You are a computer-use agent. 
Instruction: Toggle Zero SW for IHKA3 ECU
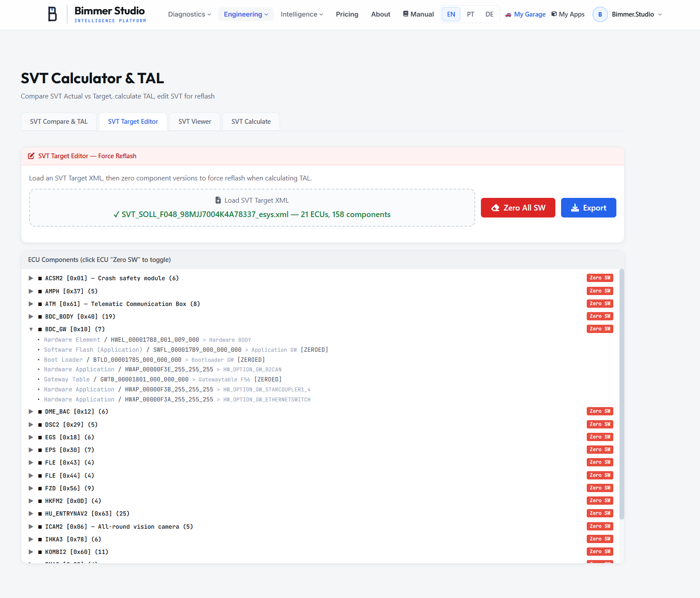tap(600, 539)
